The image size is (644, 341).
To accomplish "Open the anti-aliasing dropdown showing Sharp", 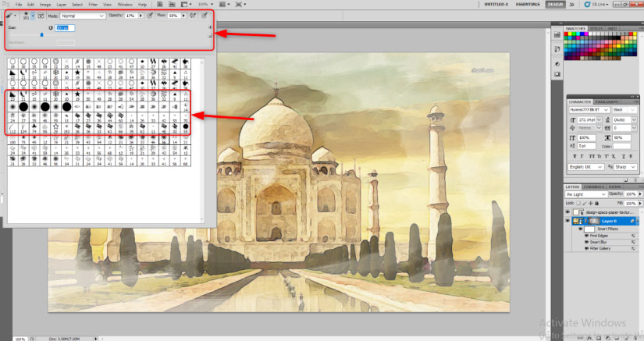I will [625, 167].
